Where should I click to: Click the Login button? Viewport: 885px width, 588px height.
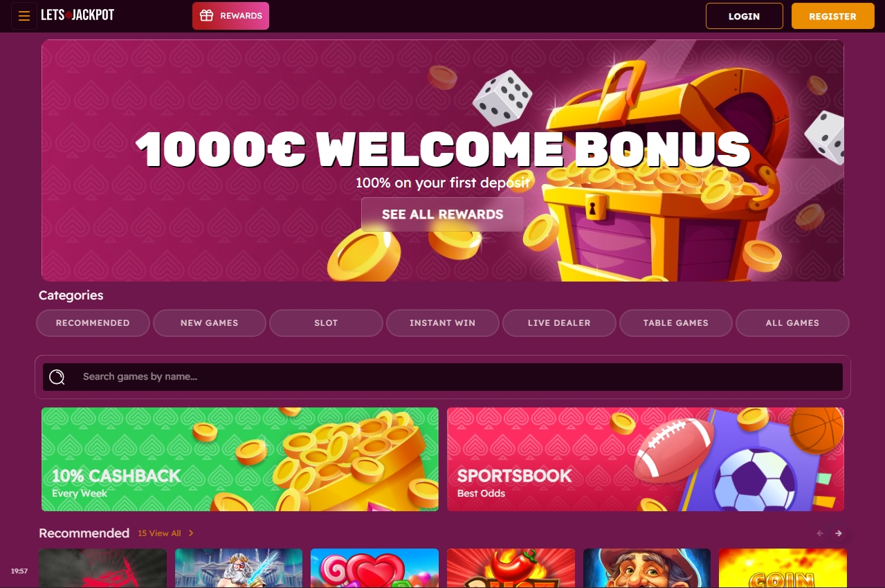pyautogui.click(x=745, y=16)
